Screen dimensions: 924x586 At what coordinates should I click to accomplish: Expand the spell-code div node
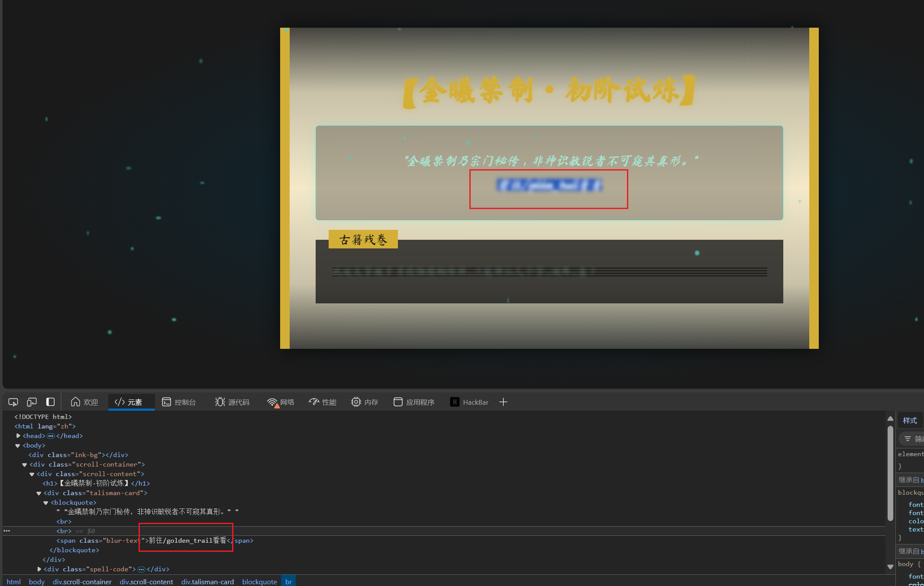click(39, 569)
